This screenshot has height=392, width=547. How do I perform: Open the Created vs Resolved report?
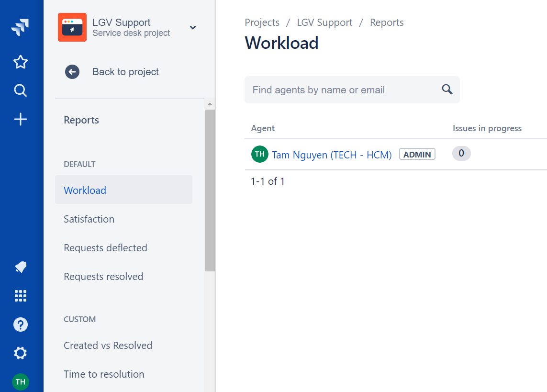pyautogui.click(x=108, y=346)
